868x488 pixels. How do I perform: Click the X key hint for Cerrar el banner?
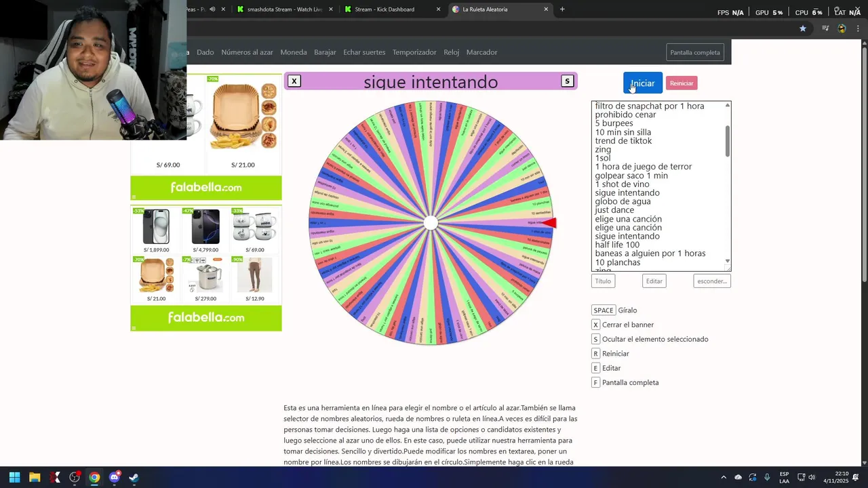596,325
